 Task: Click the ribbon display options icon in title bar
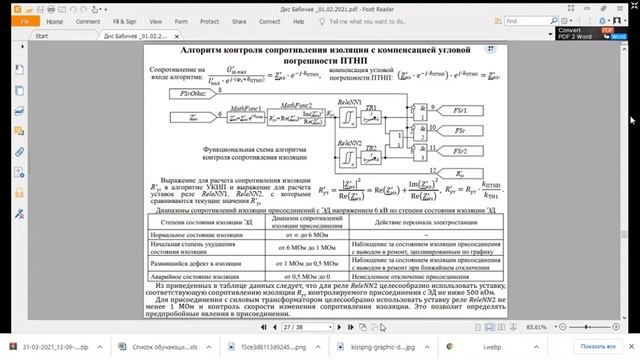point(571,8)
